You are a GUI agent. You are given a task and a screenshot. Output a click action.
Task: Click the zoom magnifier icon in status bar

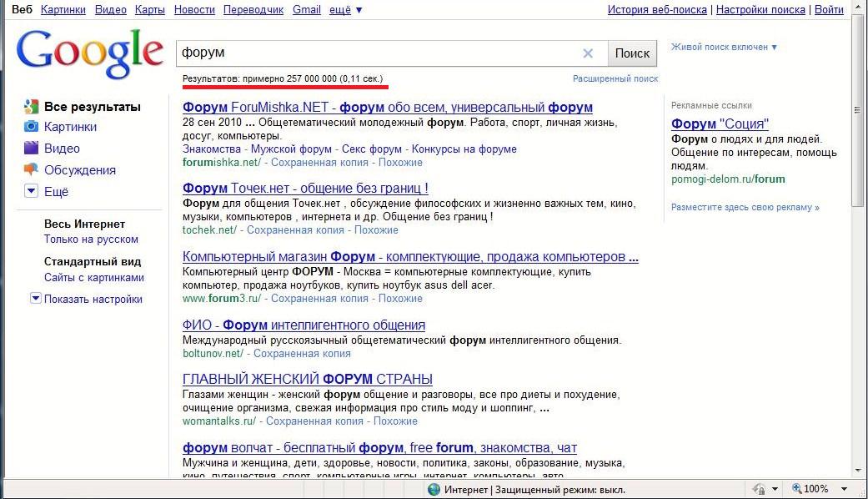click(796, 488)
